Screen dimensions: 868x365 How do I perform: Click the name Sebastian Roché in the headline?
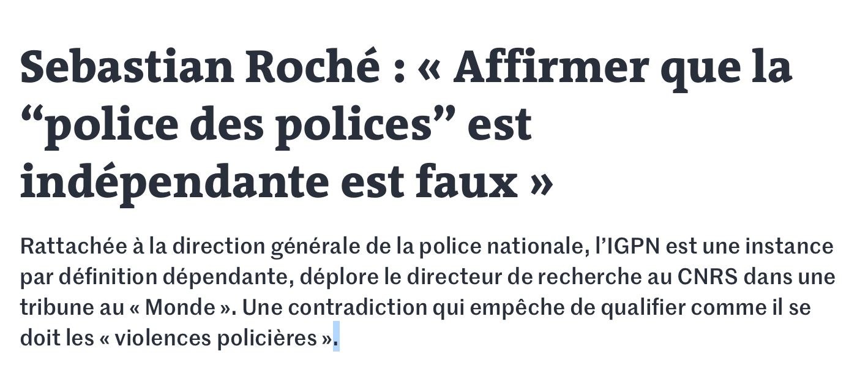[x=200, y=67]
